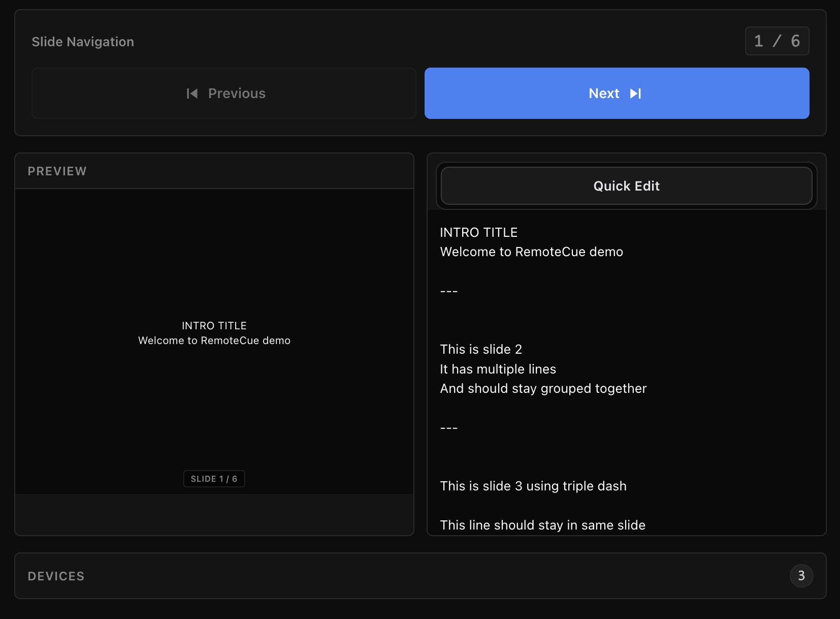Click the skip-back icon inside Previous button
The width and height of the screenshot is (840, 619).
[x=191, y=93]
